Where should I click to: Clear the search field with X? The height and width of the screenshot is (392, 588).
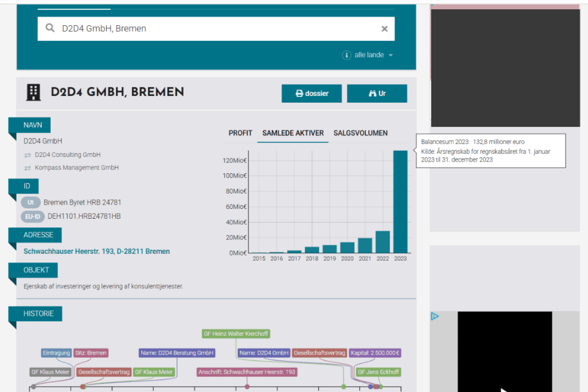[385, 29]
